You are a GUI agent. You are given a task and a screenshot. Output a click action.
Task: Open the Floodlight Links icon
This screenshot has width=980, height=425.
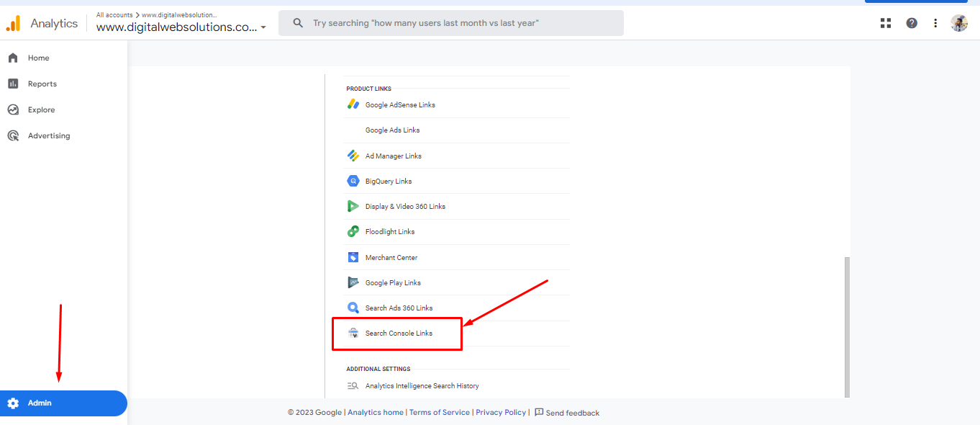353,231
